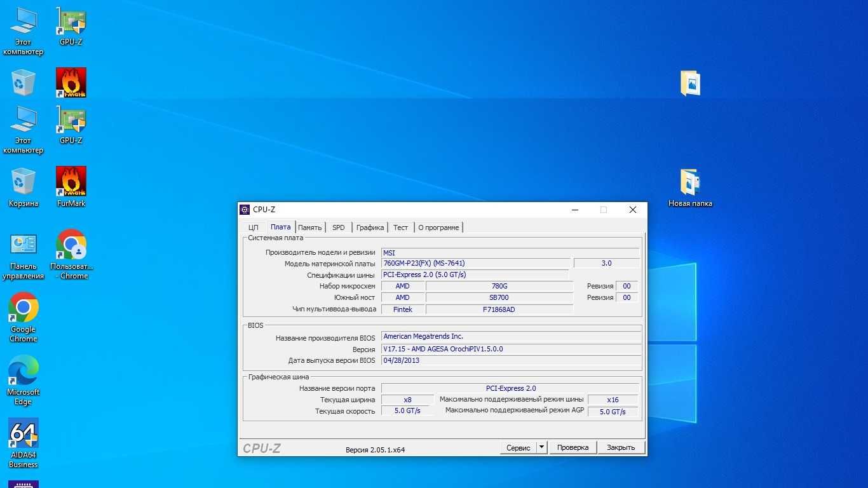This screenshot has width=868, height=488.
Task: Click the Закрыть button in CPU-Z
Action: pyautogui.click(x=621, y=447)
